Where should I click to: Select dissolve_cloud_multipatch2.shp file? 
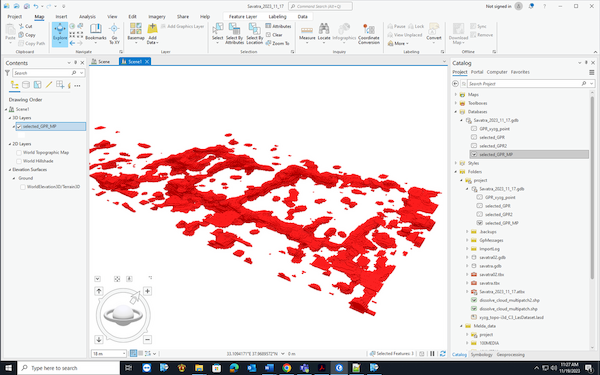tap(509, 300)
